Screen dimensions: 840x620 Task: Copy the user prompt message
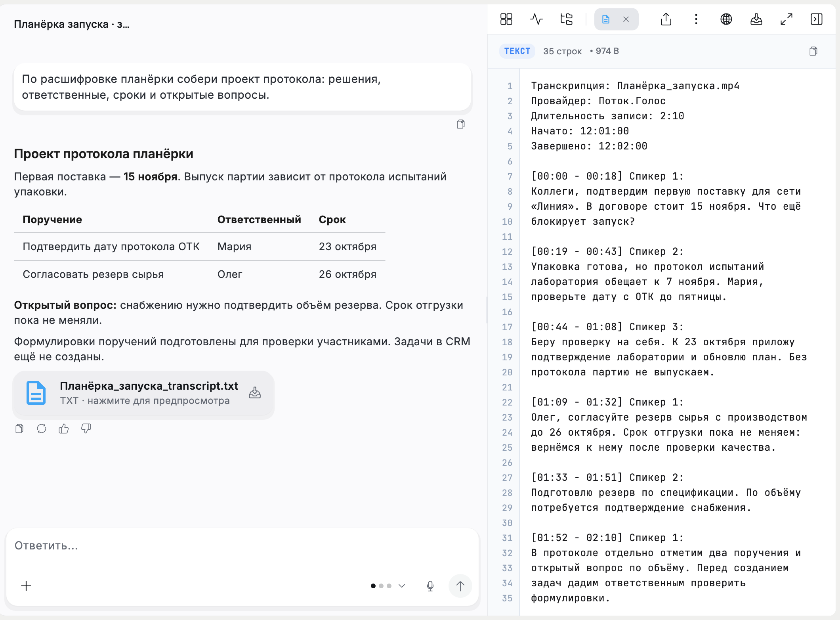[460, 124]
